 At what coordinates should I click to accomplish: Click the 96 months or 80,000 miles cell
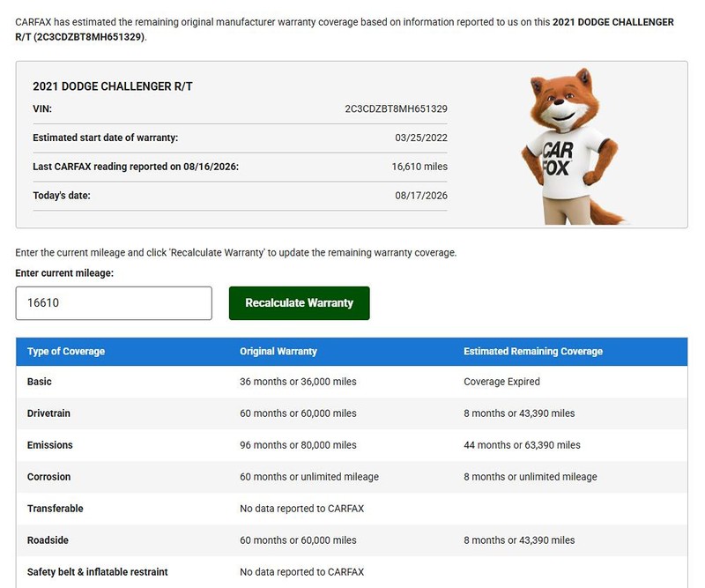[298, 445]
